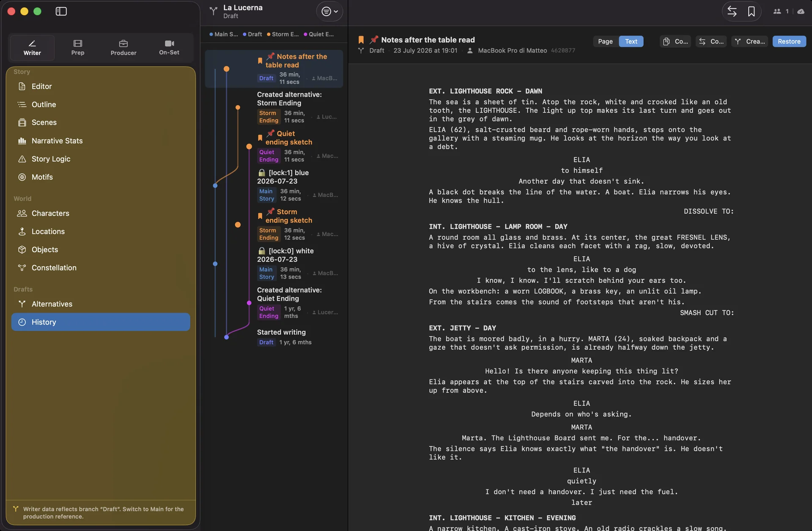
Task: Click timeline node for Notes after table read
Action: pos(227,69)
